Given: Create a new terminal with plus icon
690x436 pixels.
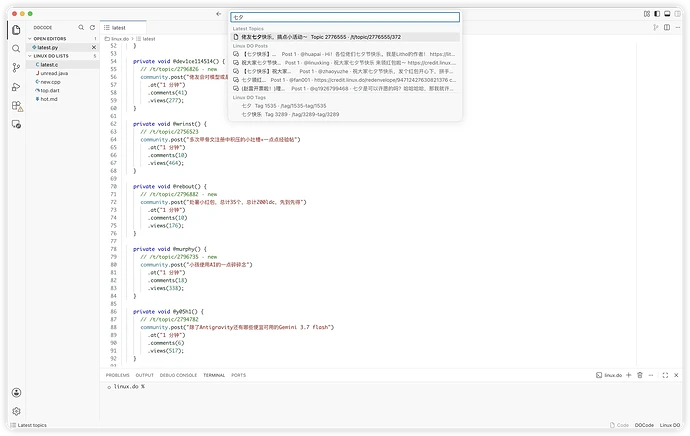Looking at the screenshot, I should coord(628,375).
